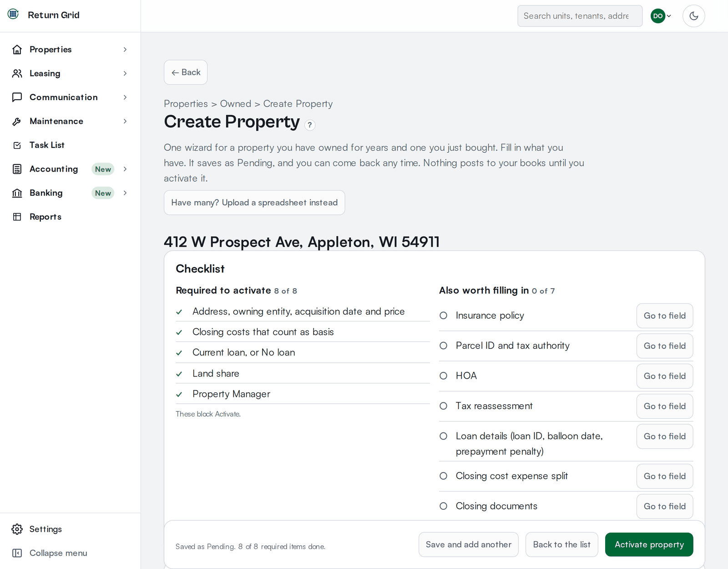Expand the Communication submenu chevron
The image size is (728, 569).
click(125, 97)
